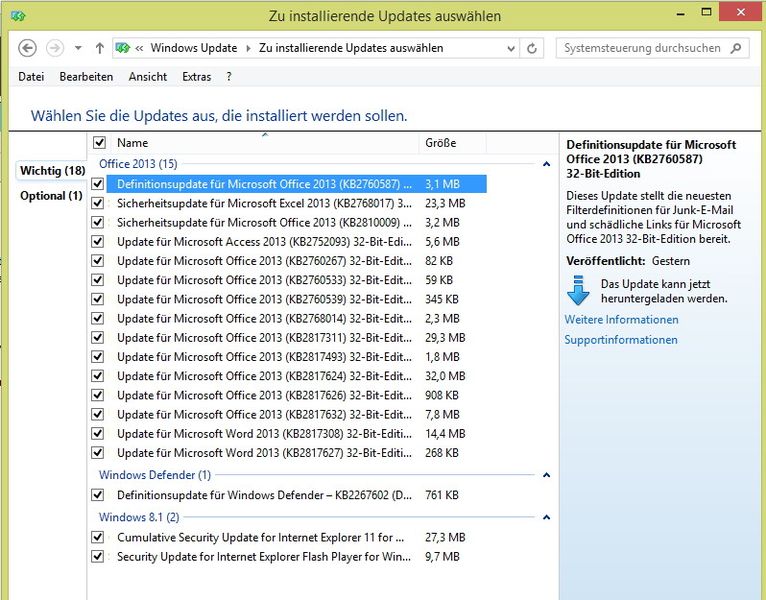Open Weitere Informationen link
This screenshot has height=600, width=766.
tap(621, 320)
